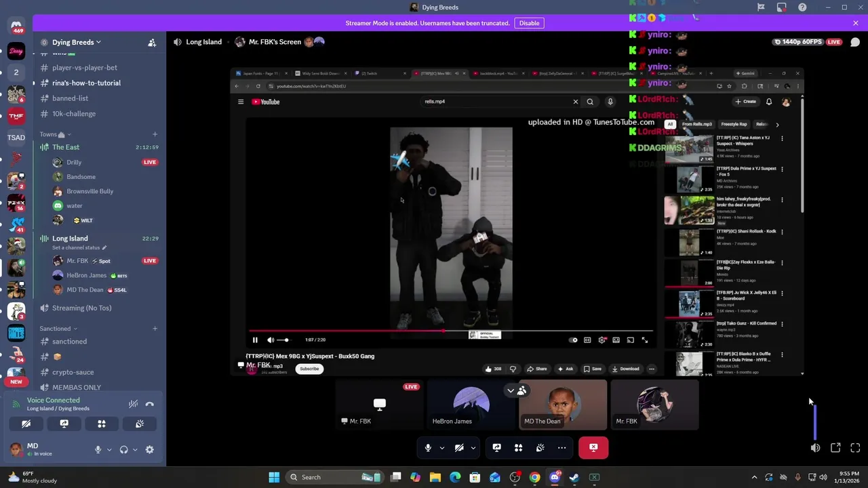Open mic options arrow in call controls
Screen dimensions: 868x488
tap(441, 447)
